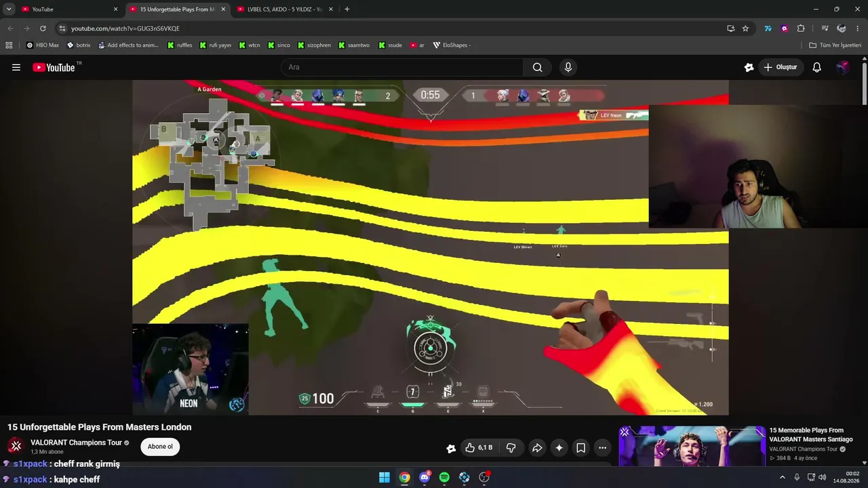Expand the tab search dropdown

point(9,9)
